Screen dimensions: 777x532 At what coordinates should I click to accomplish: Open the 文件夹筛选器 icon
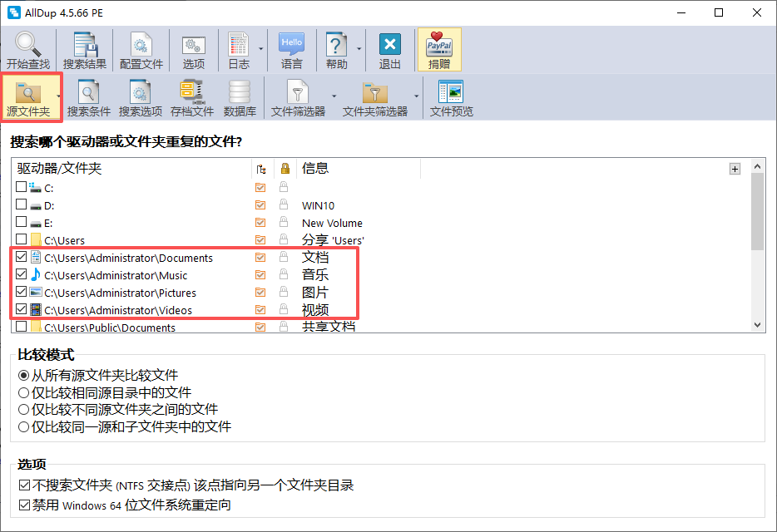click(375, 97)
